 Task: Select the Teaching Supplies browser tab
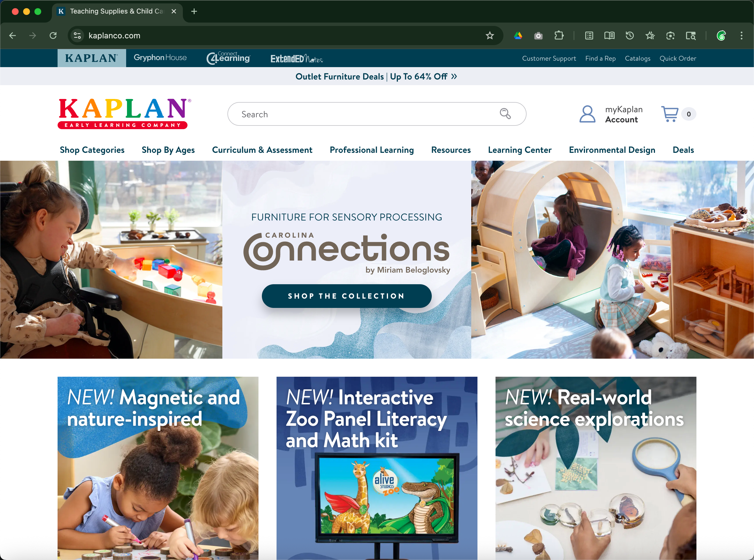[x=117, y=12]
